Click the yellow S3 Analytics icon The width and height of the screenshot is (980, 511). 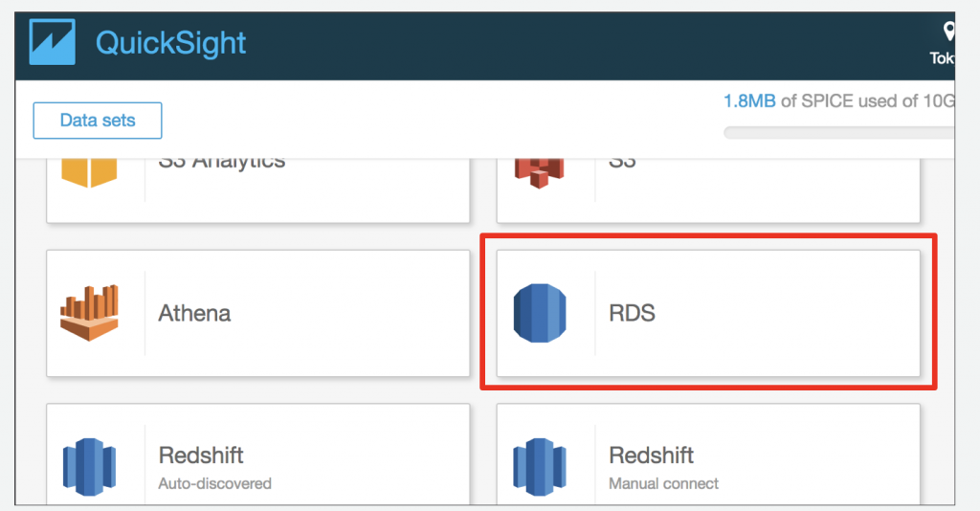[x=89, y=173]
